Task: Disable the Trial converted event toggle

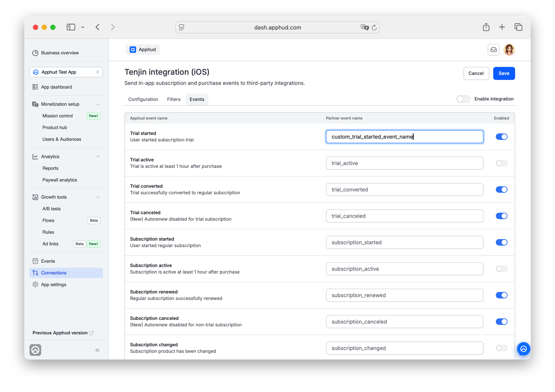Action: tap(501, 190)
